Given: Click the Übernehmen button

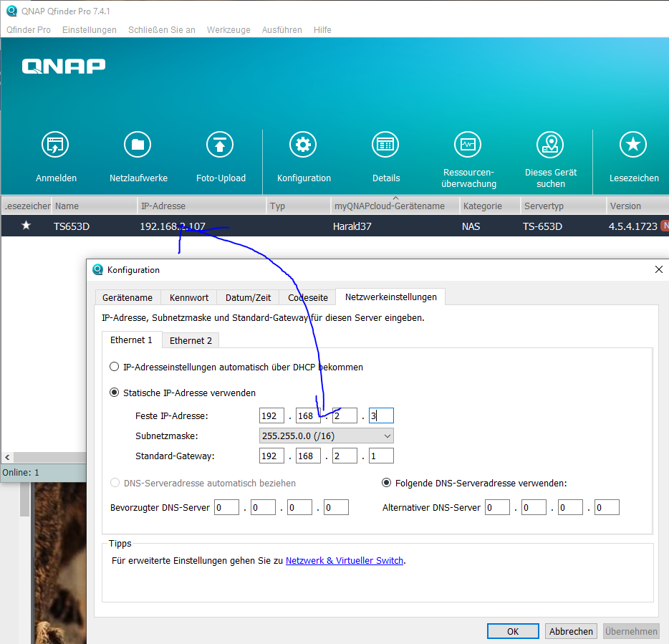Looking at the screenshot, I should pos(631,631).
